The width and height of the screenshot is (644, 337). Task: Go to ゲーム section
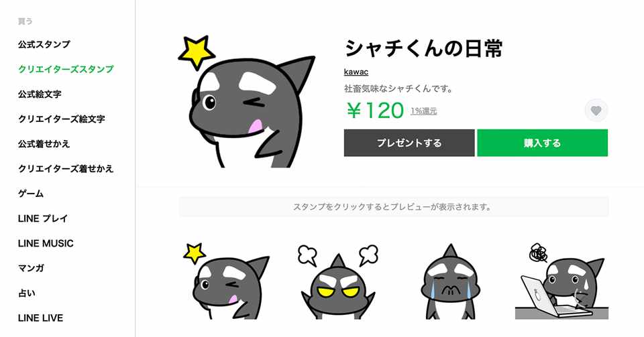pyautogui.click(x=31, y=194)
